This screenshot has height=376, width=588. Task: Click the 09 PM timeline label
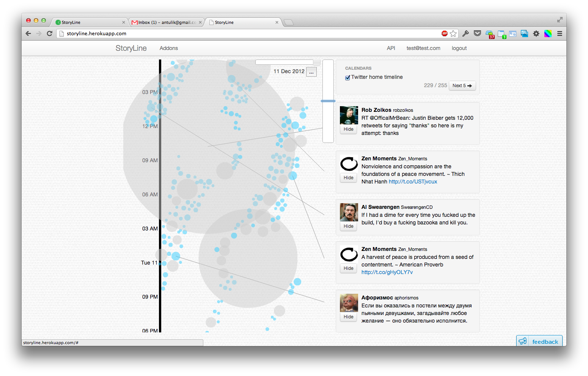150,297
